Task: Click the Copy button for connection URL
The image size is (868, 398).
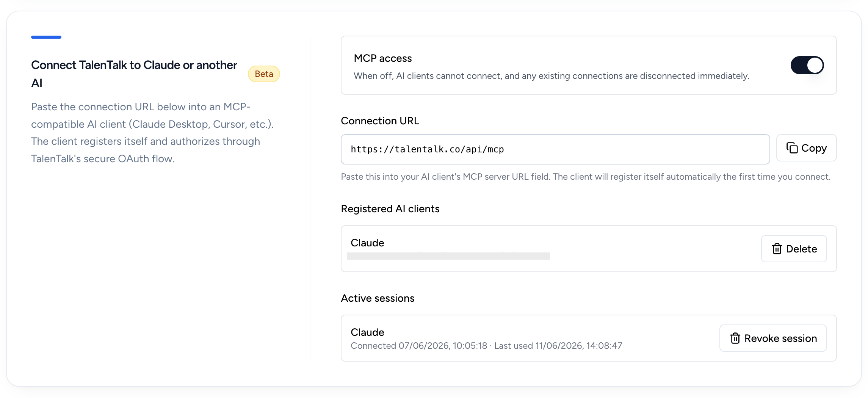Action: tap(806, 148)
